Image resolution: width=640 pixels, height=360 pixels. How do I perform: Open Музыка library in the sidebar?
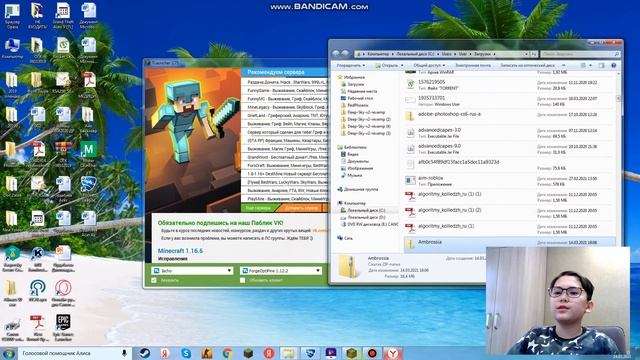pyautogui.click(x=351, y=176)
